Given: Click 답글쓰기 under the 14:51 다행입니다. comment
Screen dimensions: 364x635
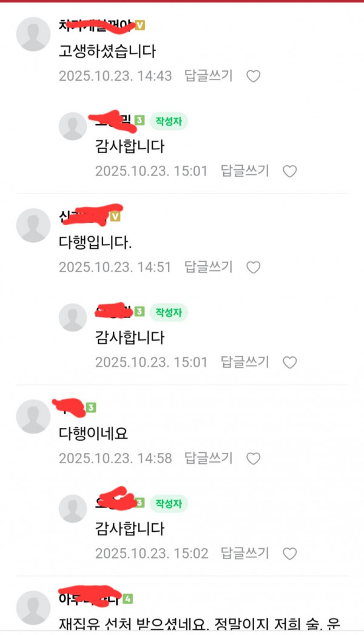Looking at the screenshot, I should point(209,267).
